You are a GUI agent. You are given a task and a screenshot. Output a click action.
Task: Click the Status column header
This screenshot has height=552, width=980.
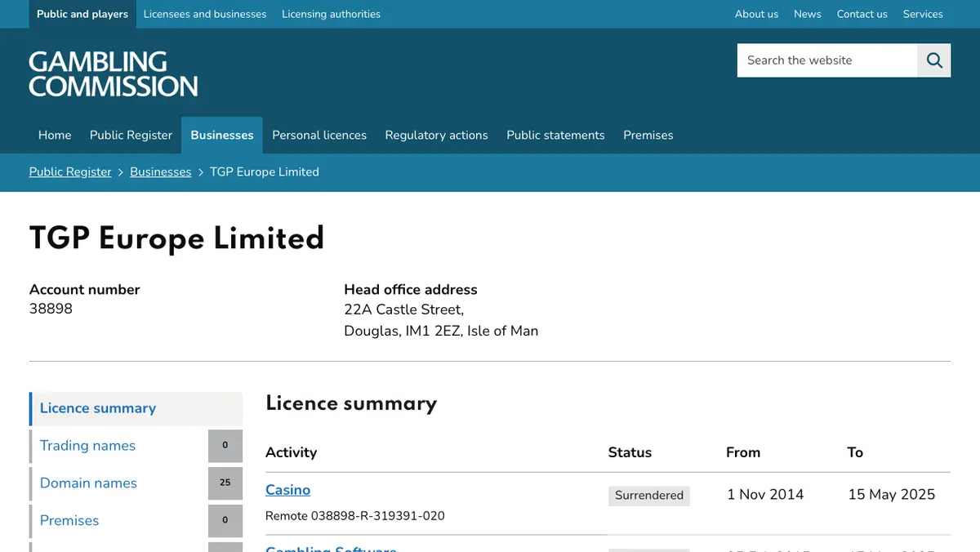coord(630,452)
